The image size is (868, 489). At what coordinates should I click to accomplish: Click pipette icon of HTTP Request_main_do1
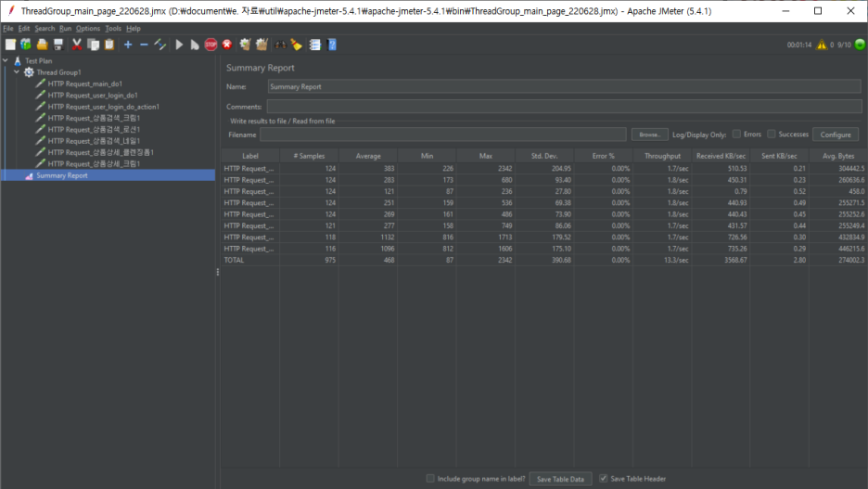tap(41, 84)
